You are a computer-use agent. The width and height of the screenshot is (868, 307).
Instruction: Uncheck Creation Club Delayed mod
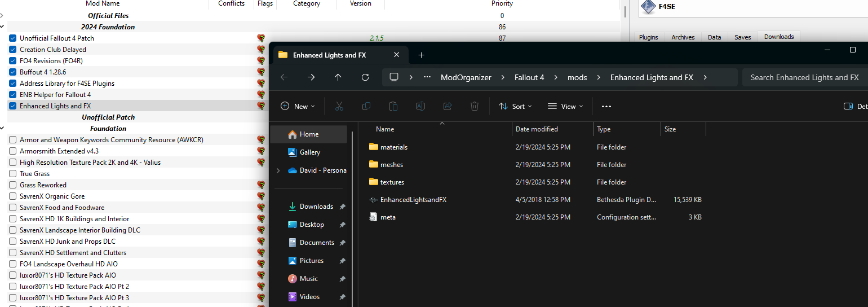pos(12,50)
